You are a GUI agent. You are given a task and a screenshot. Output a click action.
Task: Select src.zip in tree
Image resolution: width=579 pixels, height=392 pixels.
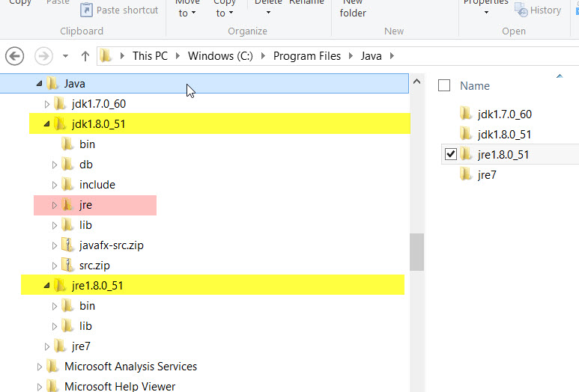tap(94, 266)
